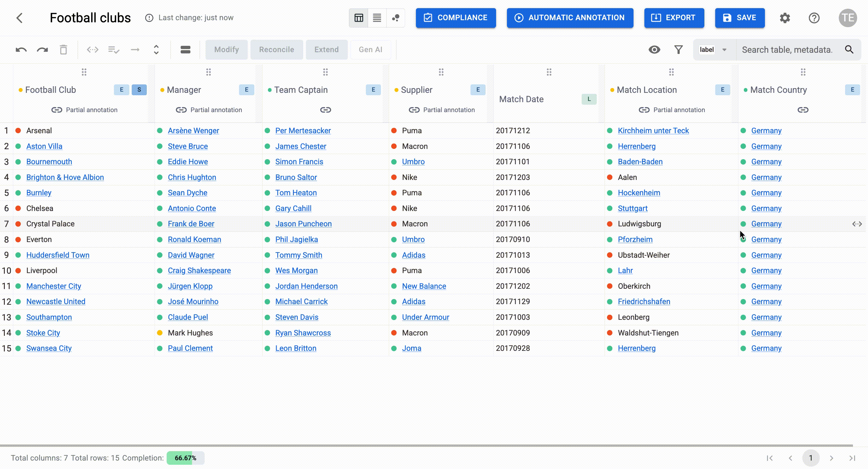Click link icon under Match Country
The height and width of the screenshot is (469, 868).
[x=803, y=110]
